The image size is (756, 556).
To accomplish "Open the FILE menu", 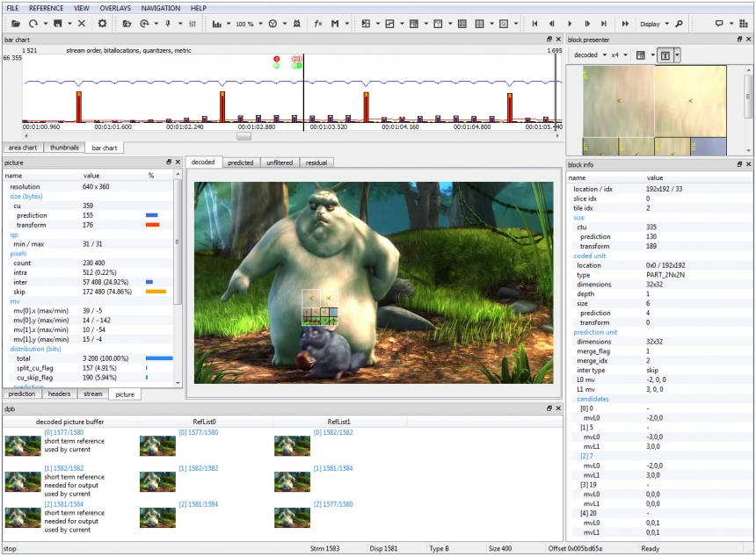I will coord(12,8).
